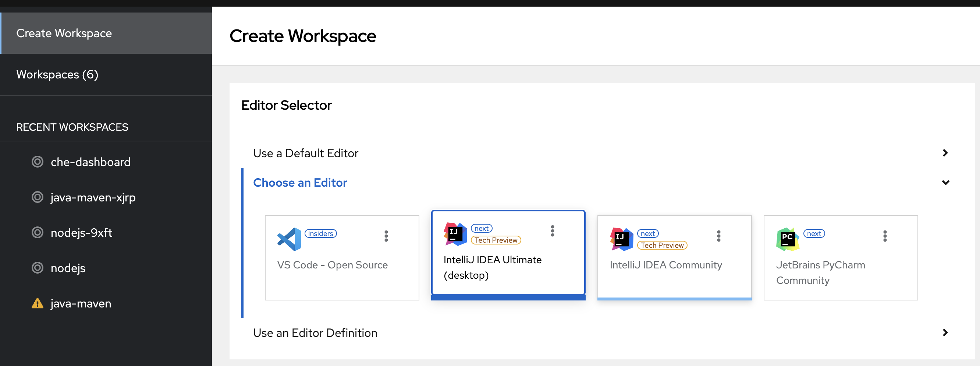Open the kebab menu on VS Code card

click(x=386, y=236)
